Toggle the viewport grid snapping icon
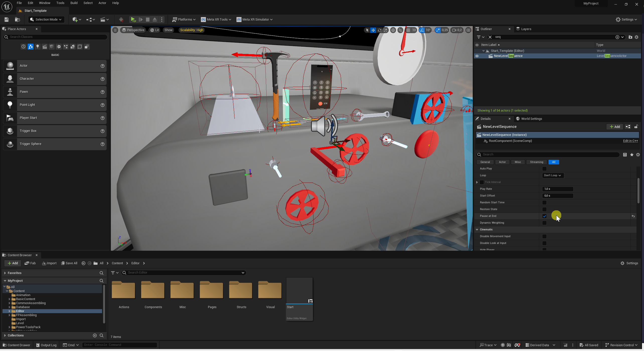The height and width of the screenshot is (351, 644). tap(408, 30)
